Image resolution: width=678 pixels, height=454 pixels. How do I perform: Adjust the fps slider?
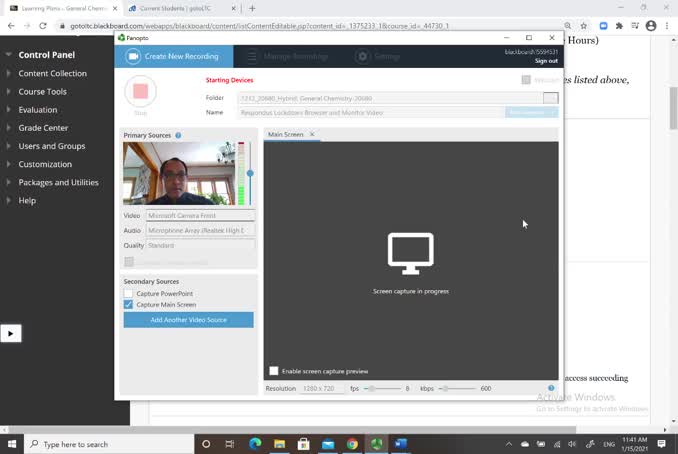pos(370,388)
